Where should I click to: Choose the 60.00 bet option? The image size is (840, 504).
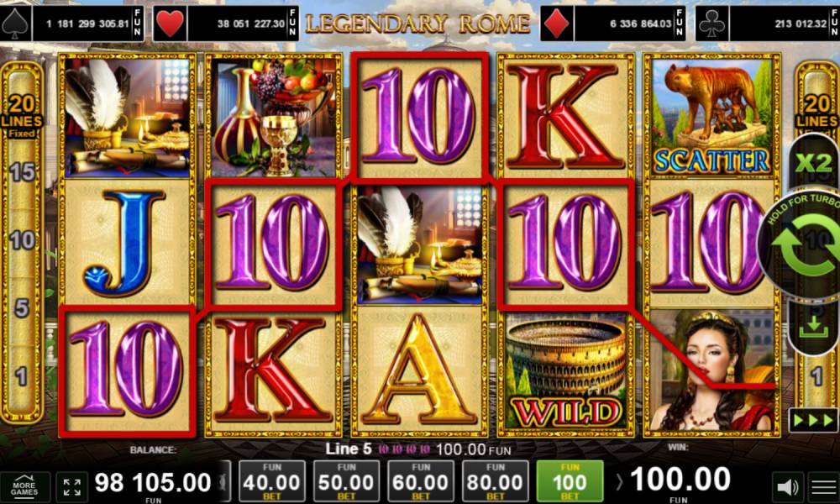[x=421, y=481]
